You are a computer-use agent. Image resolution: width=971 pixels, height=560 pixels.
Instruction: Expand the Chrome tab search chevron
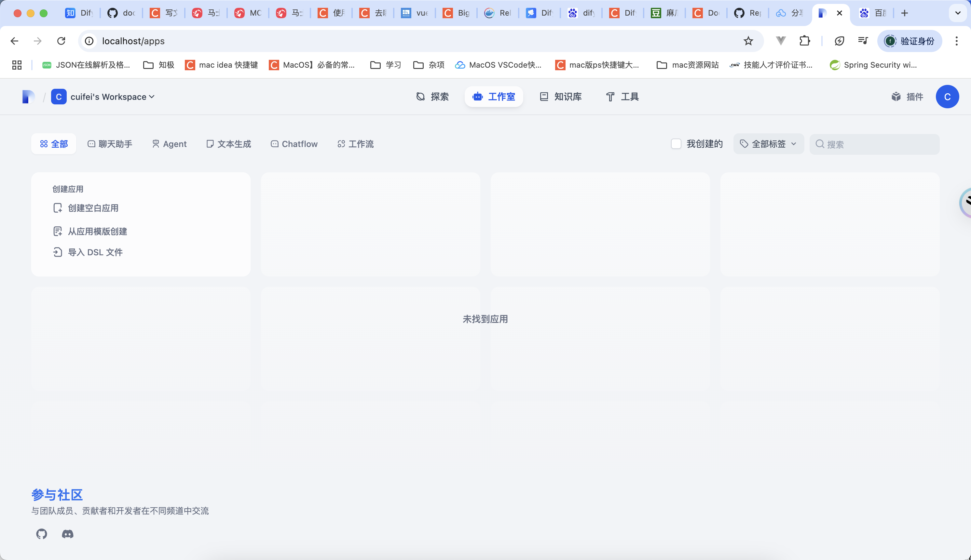click(958, 13)
